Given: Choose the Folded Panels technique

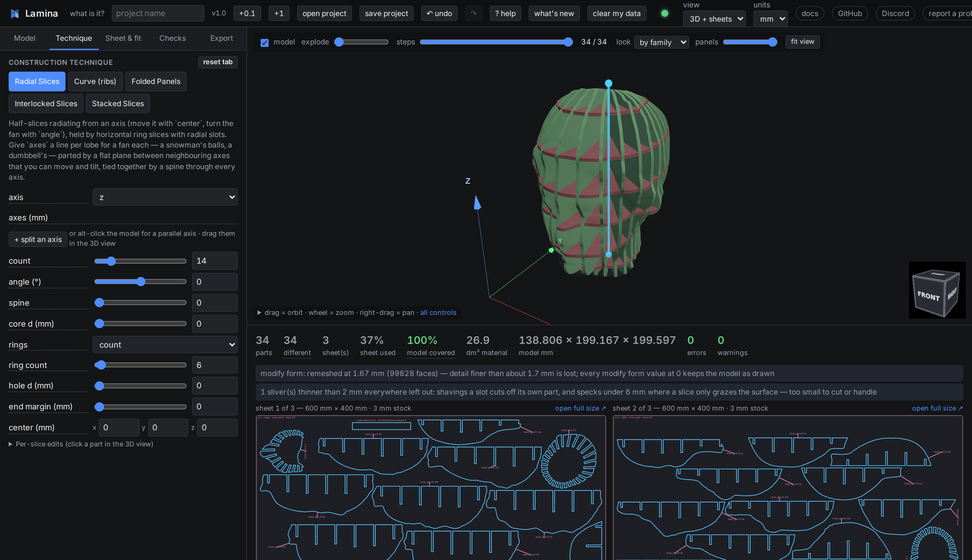Looking at the screenshot, I should coord(156,81).
